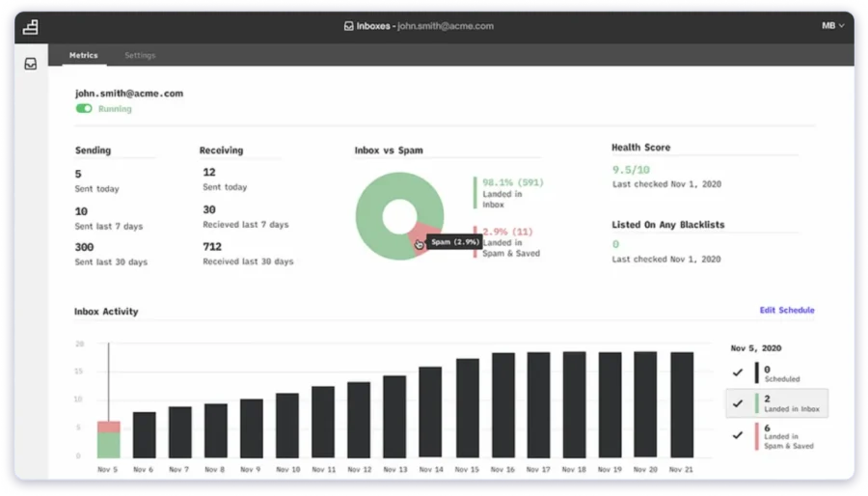
Task: Switch to the Metrics tab
Action: click(x=83, y=55)
